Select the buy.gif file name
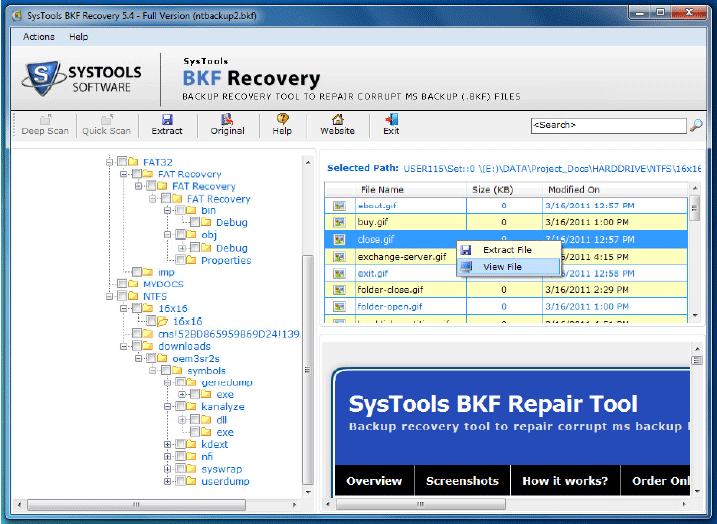 pos(372,222)
